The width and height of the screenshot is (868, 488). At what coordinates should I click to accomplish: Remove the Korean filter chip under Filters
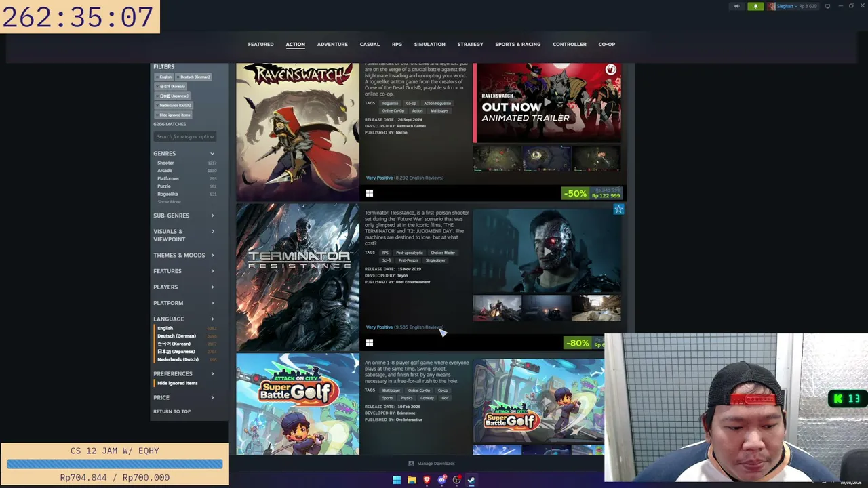point(172,86)
